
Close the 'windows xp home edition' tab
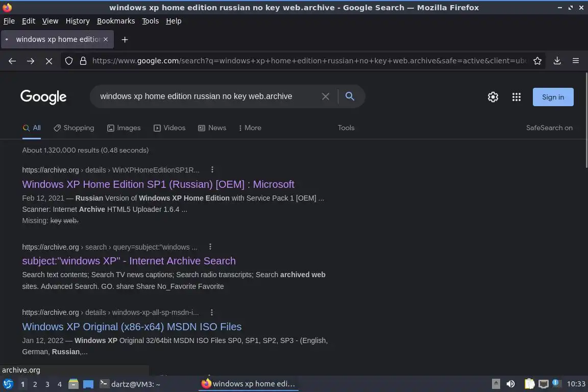(106, 39)
